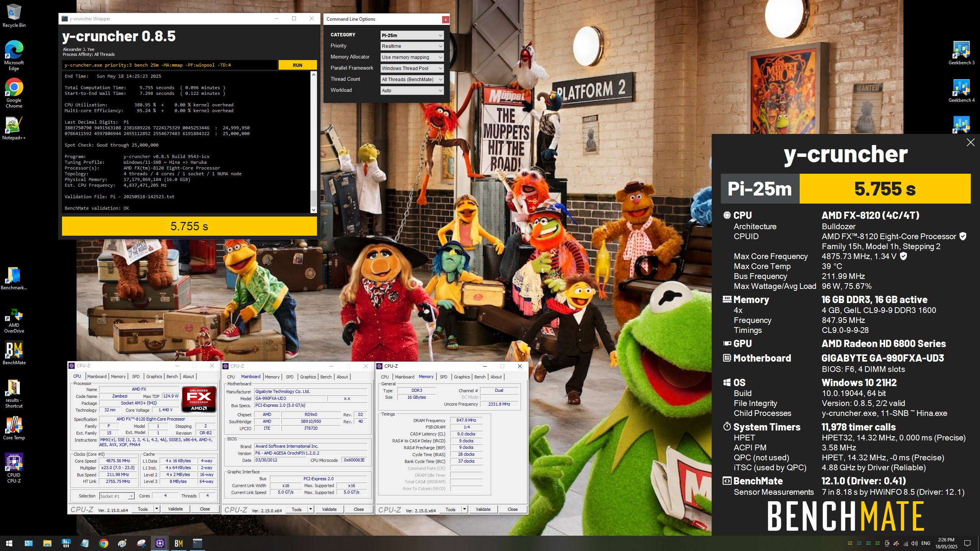Launch the CPUID CPU-Z desktop shortcut
Viewport: 980px width, 551px height.
(x=14, y=468)
